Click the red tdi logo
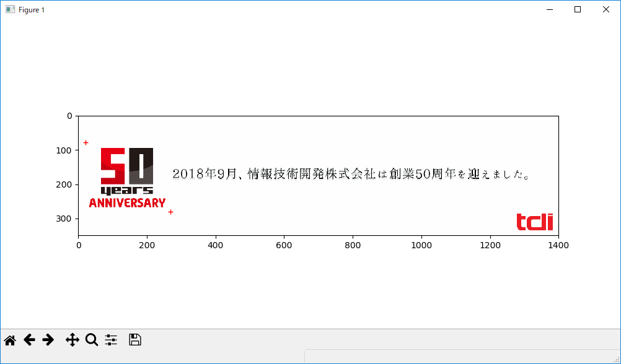Image resolution: width=621 pixels, height=364 pixels. coord(535,222)
